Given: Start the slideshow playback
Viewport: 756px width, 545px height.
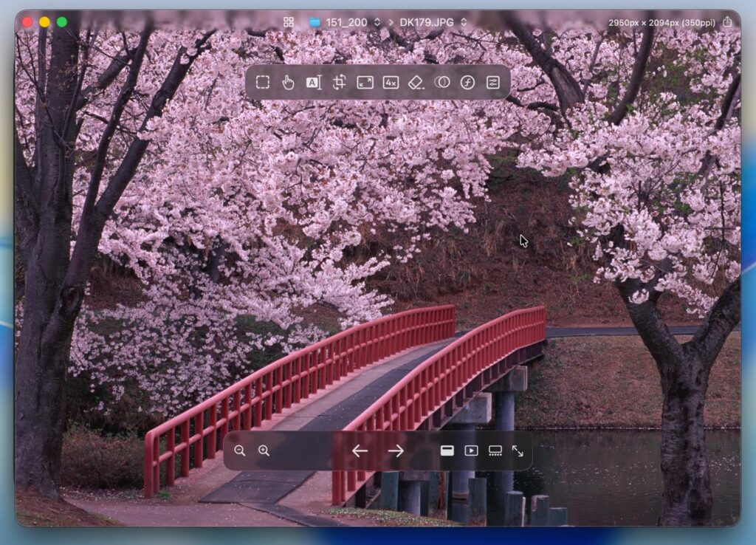Looking at the screenshot, I should (471, 450).
